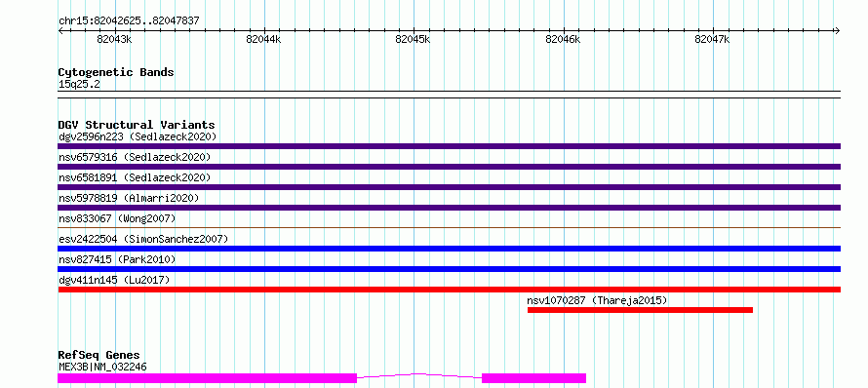Open the dgv411n145 (Lu2017) label
This screenshot has height=388, width=868.
114,280
